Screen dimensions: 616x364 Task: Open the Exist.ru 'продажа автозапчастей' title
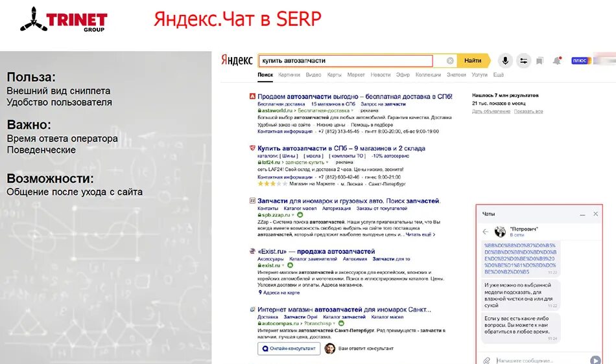[x=316, y=251]
